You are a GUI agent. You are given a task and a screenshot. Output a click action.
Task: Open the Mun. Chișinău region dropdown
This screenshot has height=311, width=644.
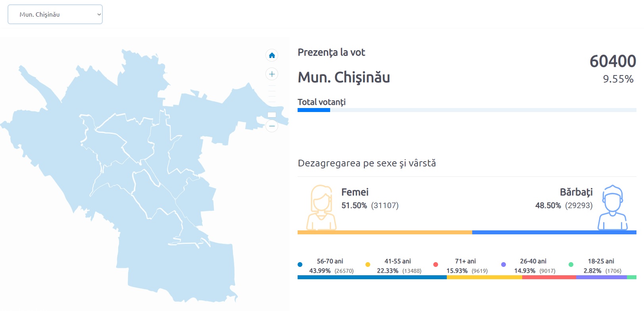[x=55, y=14]
